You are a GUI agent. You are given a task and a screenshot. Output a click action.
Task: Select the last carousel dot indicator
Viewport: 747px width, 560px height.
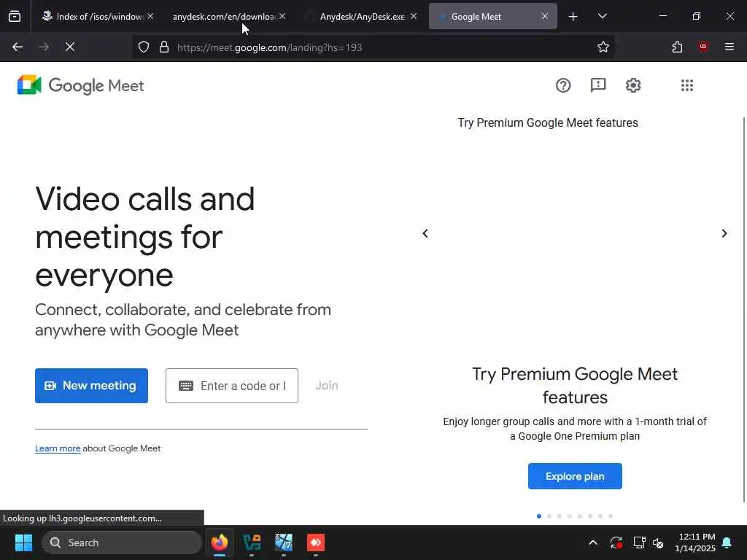pyautogui.click(x=611, y=516)
